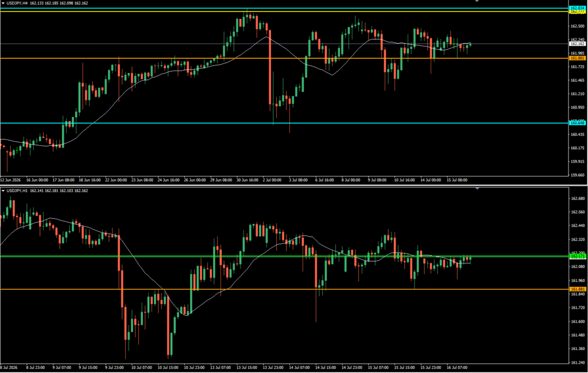
Task: Select the cyan 162.834 price label
Action: pyautogui.click(x=578, y=8)
